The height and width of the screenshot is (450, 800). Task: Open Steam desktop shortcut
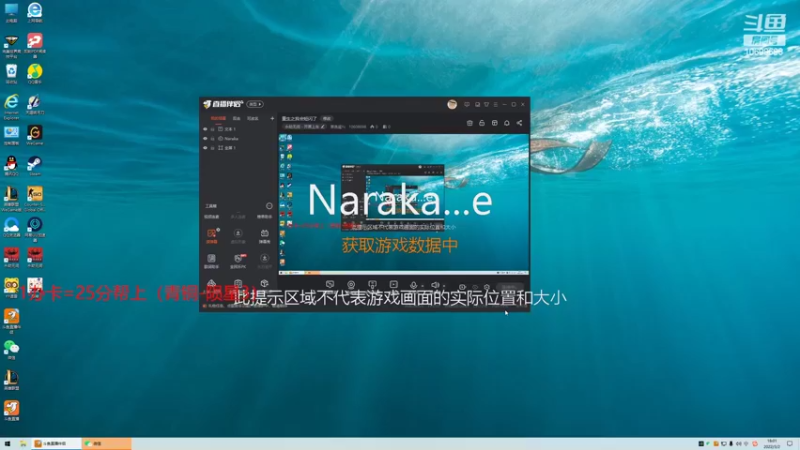pyautogui.click(x=35, y=166)
